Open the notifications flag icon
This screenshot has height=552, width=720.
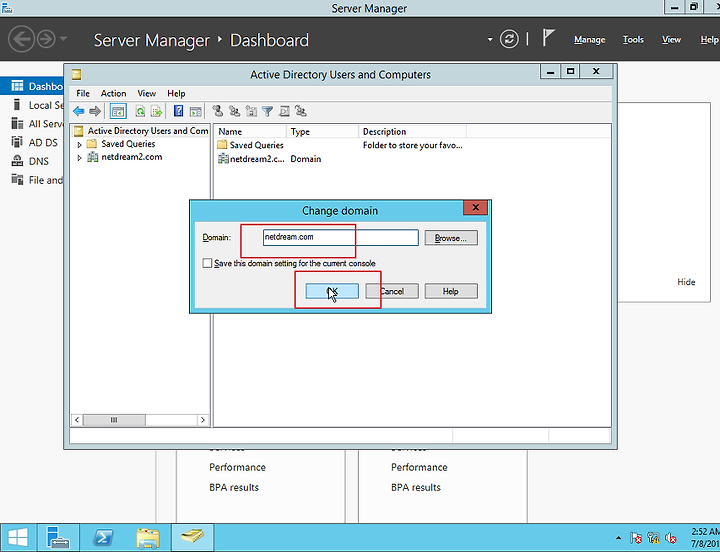548,38
